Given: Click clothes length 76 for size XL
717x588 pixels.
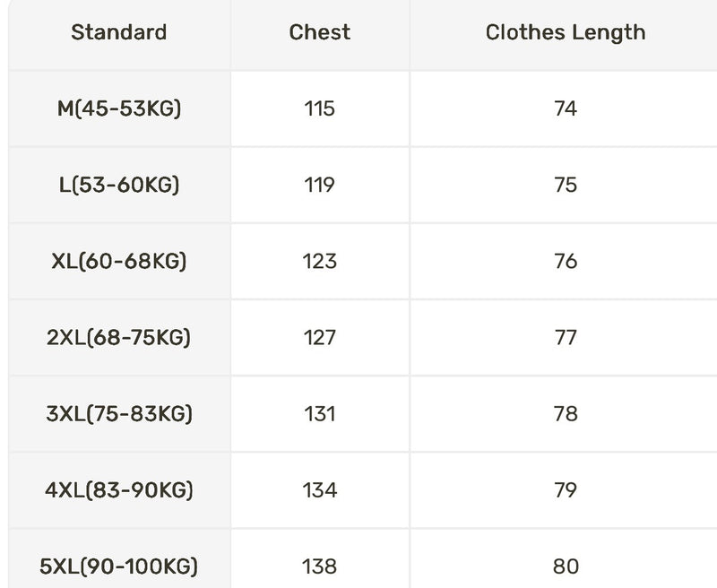Looking at the screenshot, I should tap(566, 261).
